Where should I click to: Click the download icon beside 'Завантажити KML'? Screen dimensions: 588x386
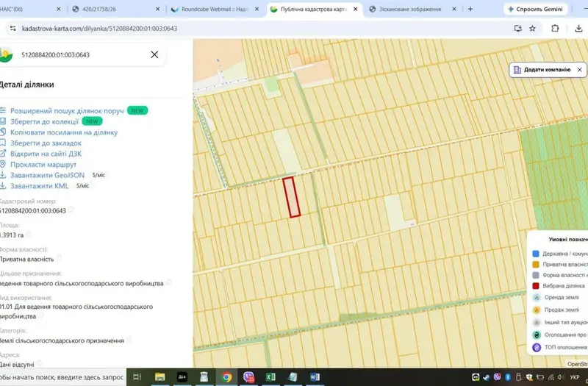(x=3, y=185)
